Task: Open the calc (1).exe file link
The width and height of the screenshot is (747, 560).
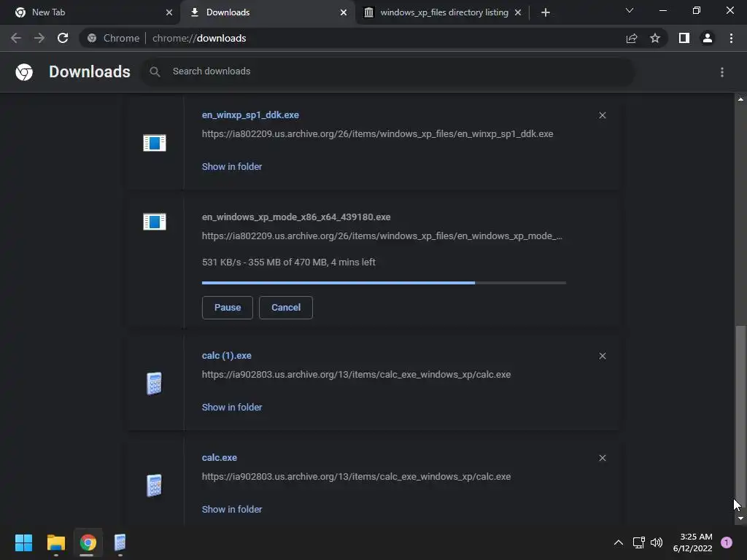Action: 226,356
